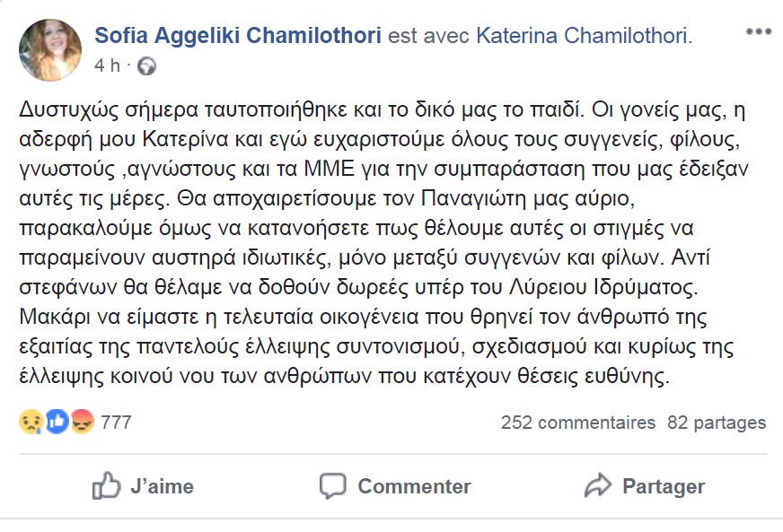View the 82 partages list
The width and height of the screenshot is (783, 532).
click(x=717, y=423)
